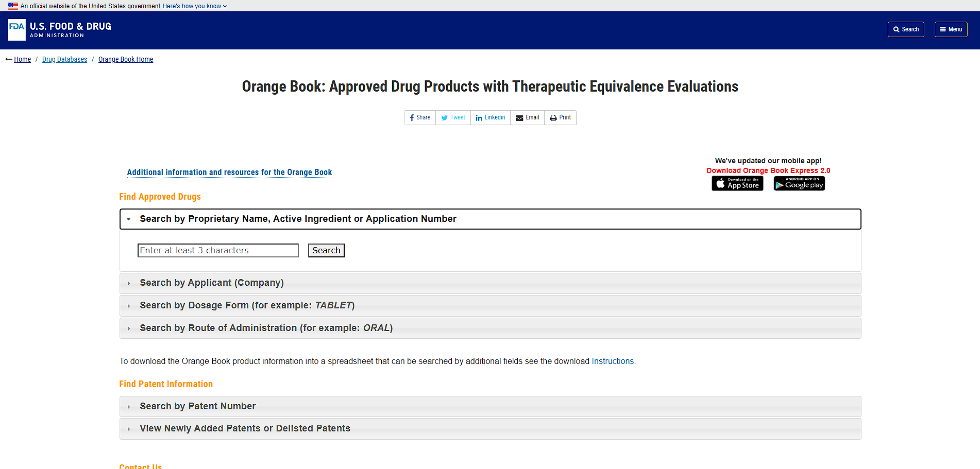The height and width of the screenshot is (469, 980).
Task: Expand Search by Route of Administration
Action: (x=266, y=328)
